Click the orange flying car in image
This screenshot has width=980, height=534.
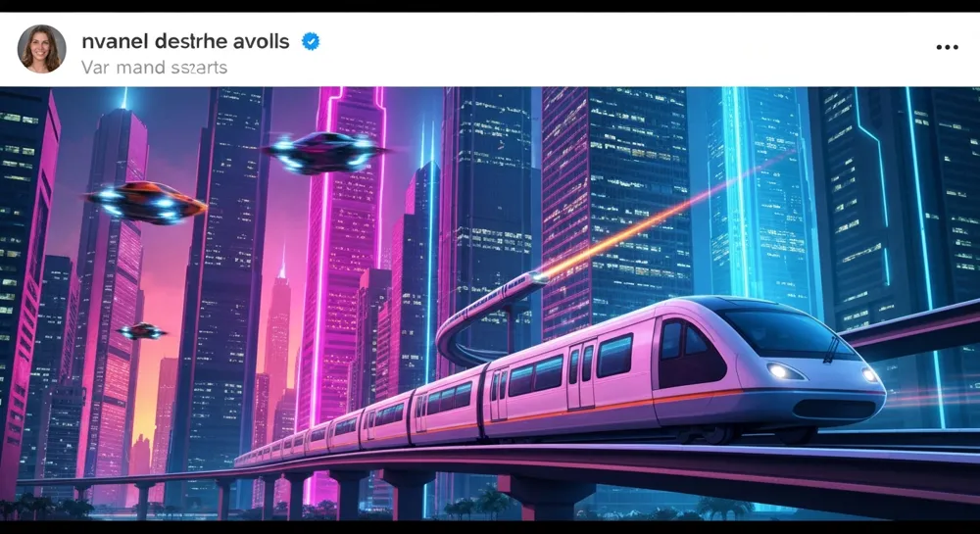click(146, 203)
